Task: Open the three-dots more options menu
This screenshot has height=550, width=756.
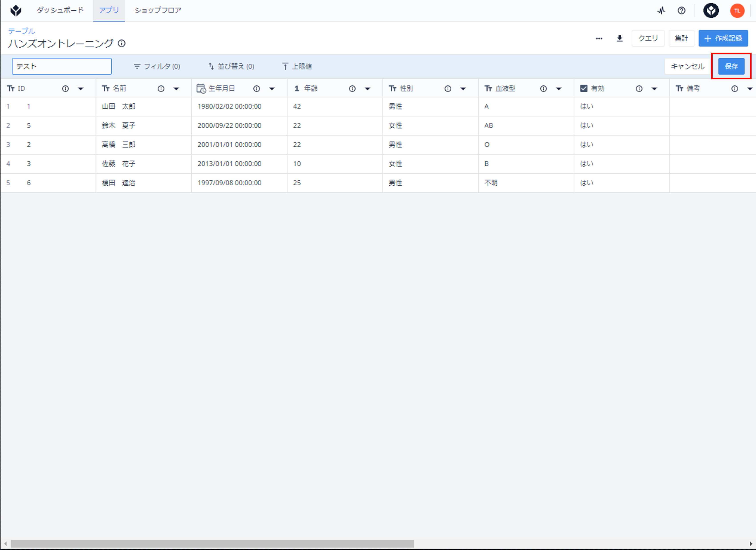Action: (x=599, y=38)
